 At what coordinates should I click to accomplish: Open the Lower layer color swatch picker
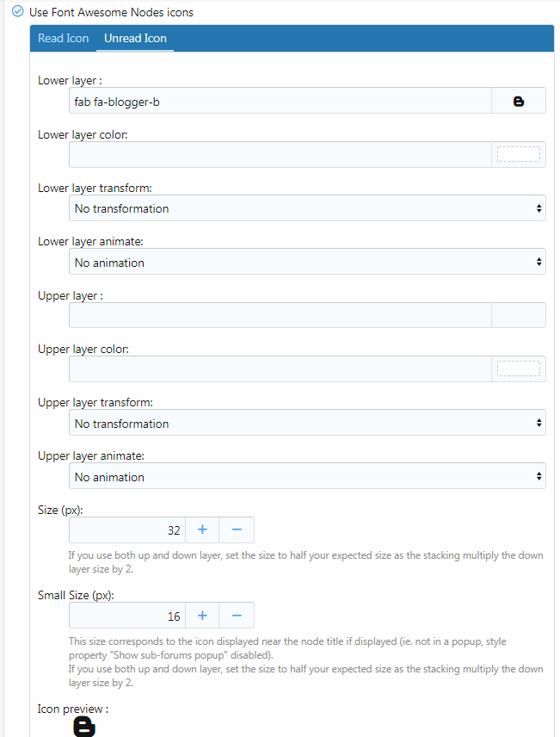[x=518, y=155]
